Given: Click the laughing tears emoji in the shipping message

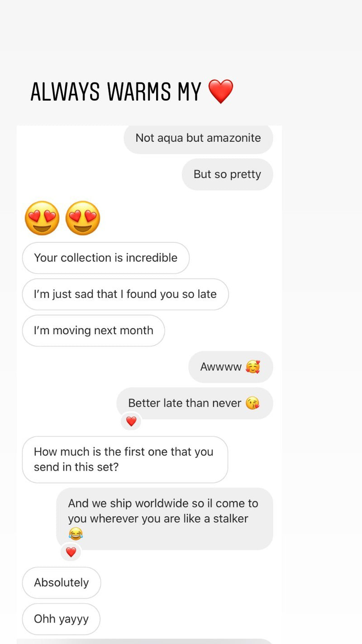Looking at the screenshot, I should [76, 534].
